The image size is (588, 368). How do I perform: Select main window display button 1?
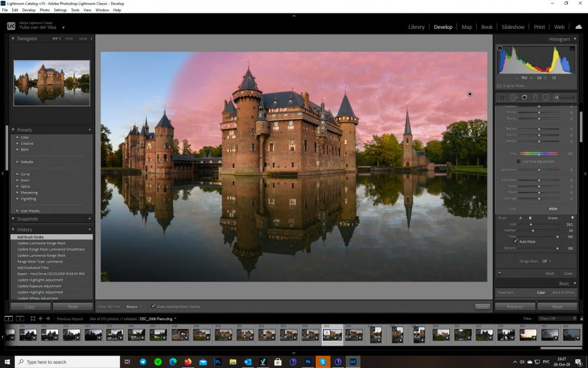point(9,319)
